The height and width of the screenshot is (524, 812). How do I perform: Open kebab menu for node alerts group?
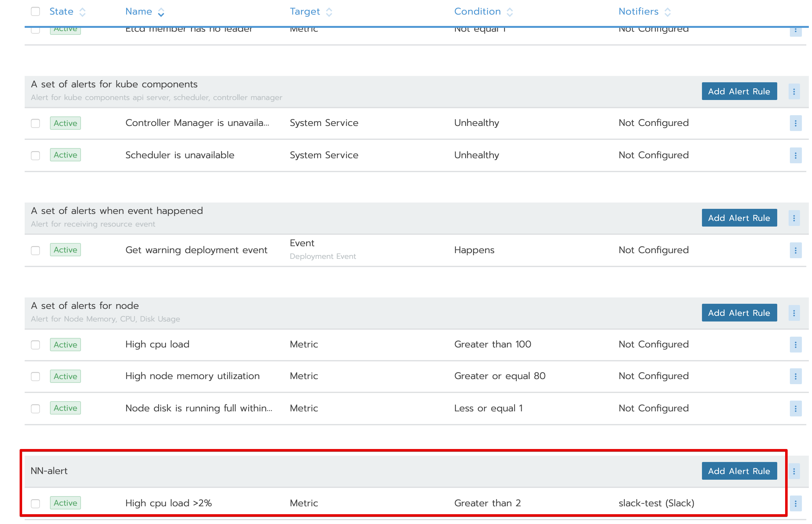tap(794, 313)
